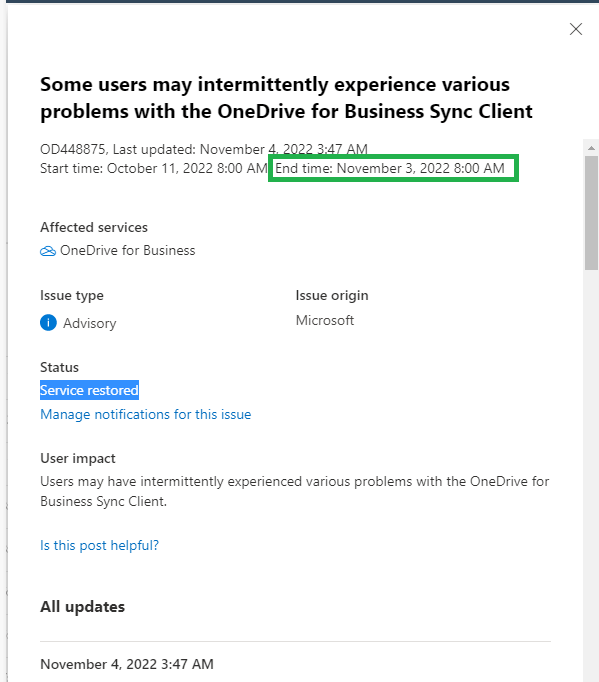Click the Start time October 11, 2022 text
Screen dimensions: 599x682
pyautogui.click(x=154, y=168)
